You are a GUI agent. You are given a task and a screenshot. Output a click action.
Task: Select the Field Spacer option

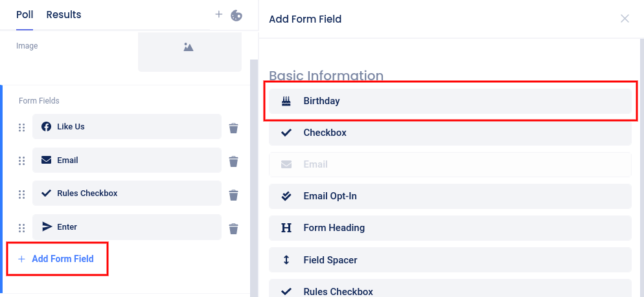click(x=450, y=259)
